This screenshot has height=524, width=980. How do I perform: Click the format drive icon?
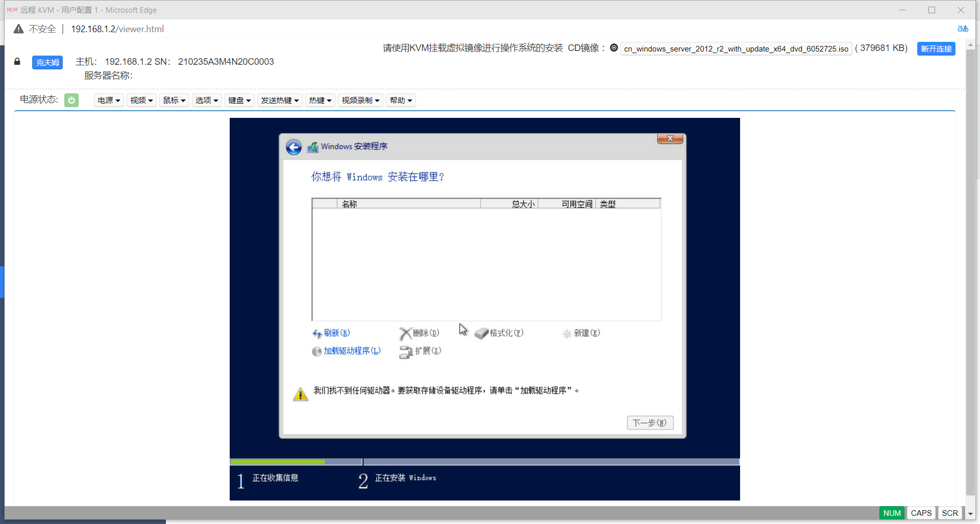[481, 334]
